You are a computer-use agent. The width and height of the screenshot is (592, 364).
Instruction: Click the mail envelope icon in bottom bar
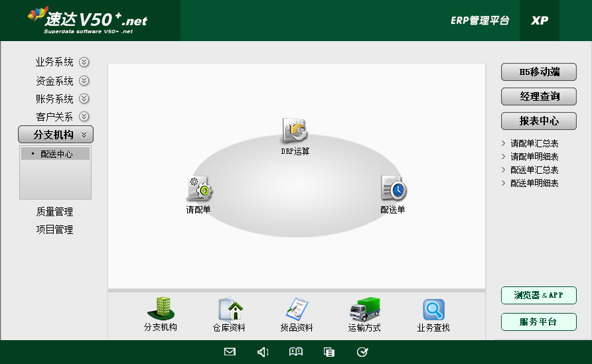click(x=230, y=352)
